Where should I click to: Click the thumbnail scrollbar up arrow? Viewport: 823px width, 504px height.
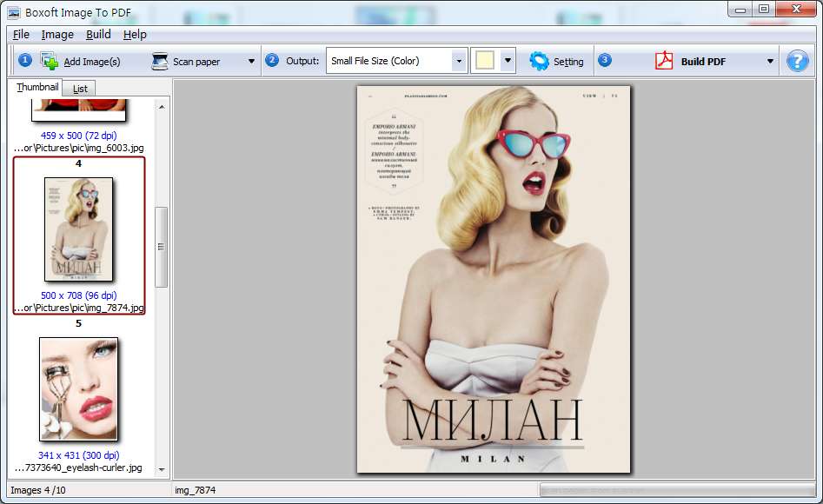coord(162,107)
